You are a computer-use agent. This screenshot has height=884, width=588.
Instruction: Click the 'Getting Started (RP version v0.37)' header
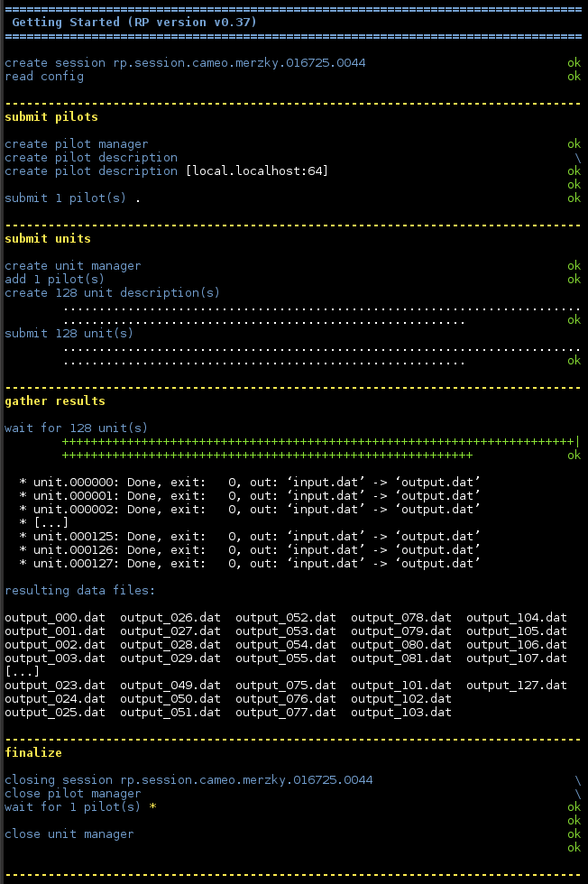tap(134, 22)
